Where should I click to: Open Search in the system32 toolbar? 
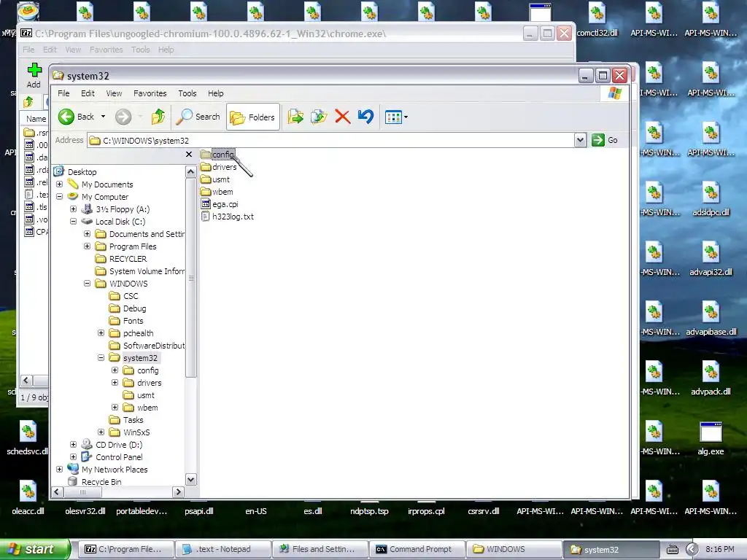pos(198,117)
